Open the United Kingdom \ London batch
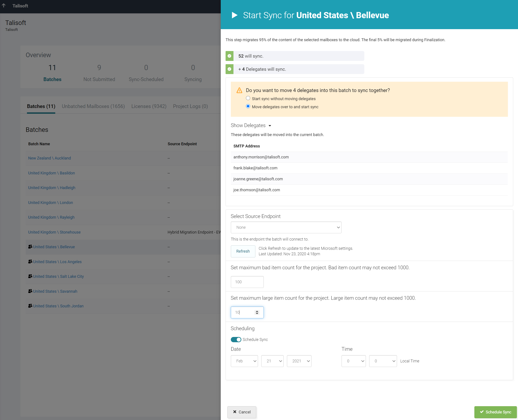The width and height of the screenshot is (518, 420). [x=50, y=202]
